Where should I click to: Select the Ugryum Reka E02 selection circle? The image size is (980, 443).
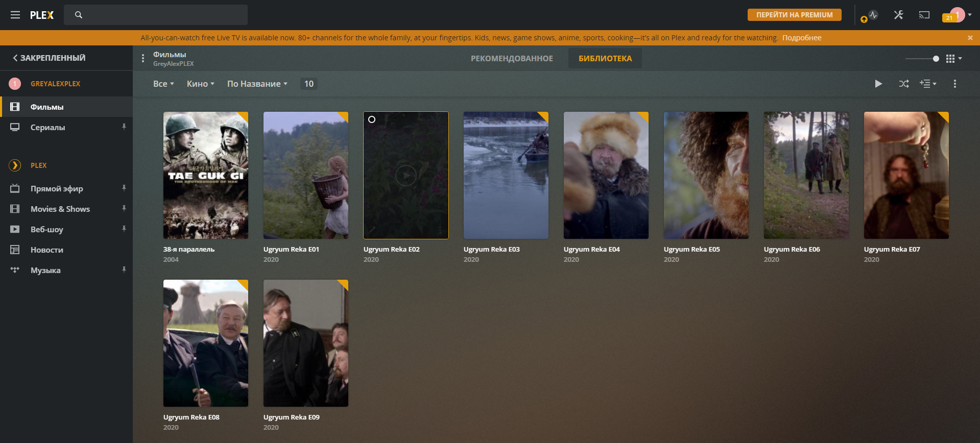point(372,119)
